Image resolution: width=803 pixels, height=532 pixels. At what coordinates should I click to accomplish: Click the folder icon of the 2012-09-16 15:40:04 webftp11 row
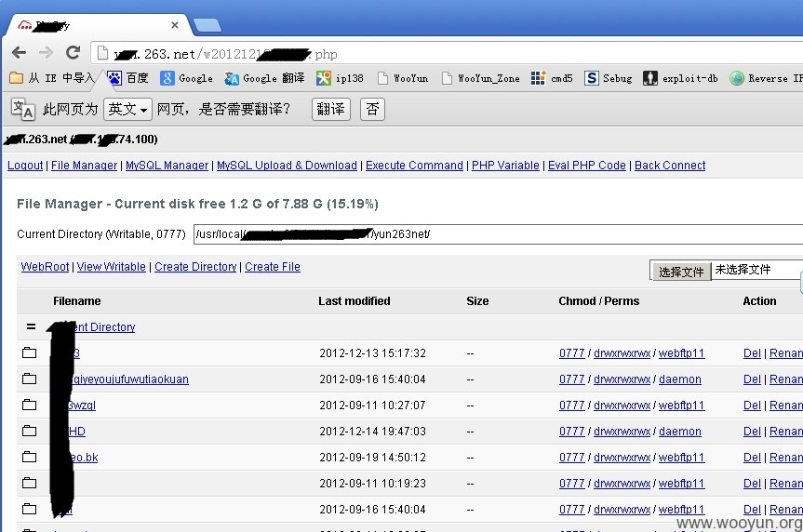[x=30, y=510]
